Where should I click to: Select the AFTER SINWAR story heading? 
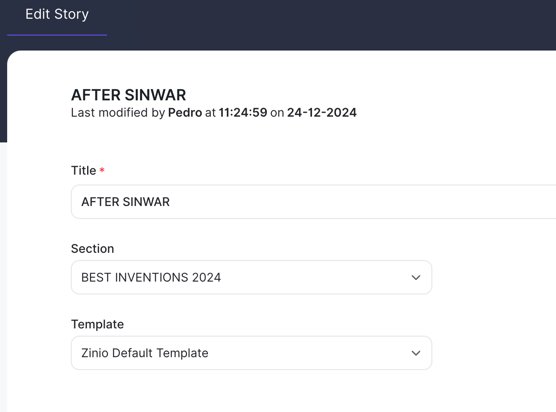click(128, 95)
